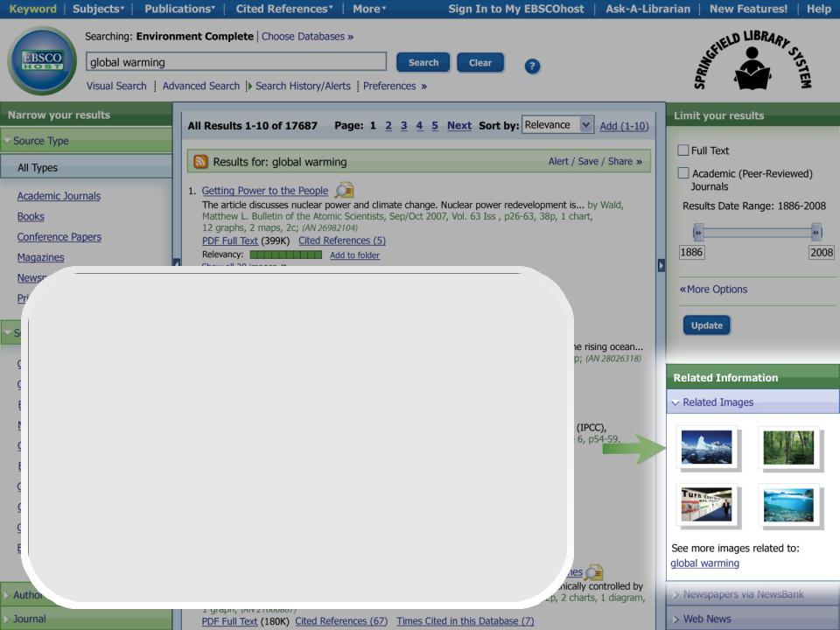
Task: Open global warming related images link
Action: [x=704, y=563]
